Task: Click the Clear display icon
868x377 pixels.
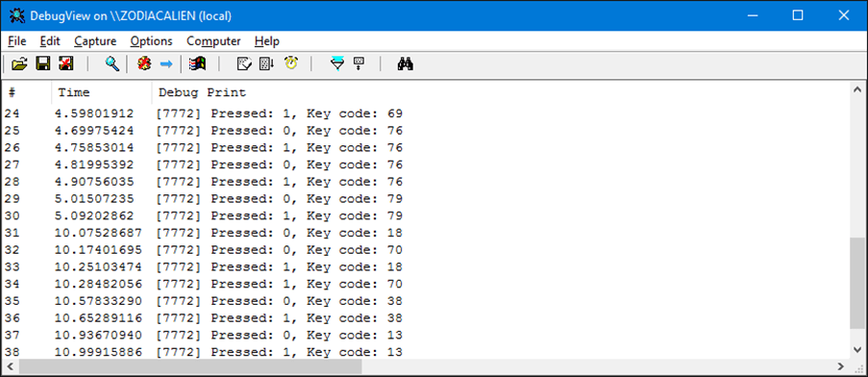Action: click(66, 63)
